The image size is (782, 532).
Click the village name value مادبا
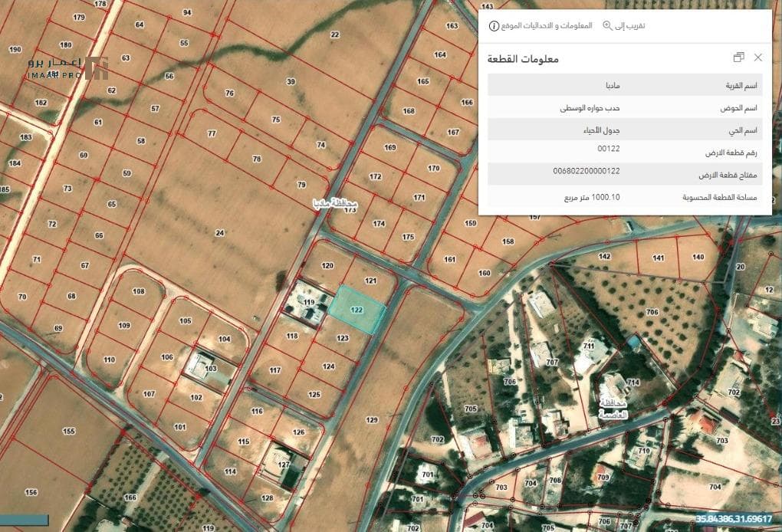tap(612, 85)
